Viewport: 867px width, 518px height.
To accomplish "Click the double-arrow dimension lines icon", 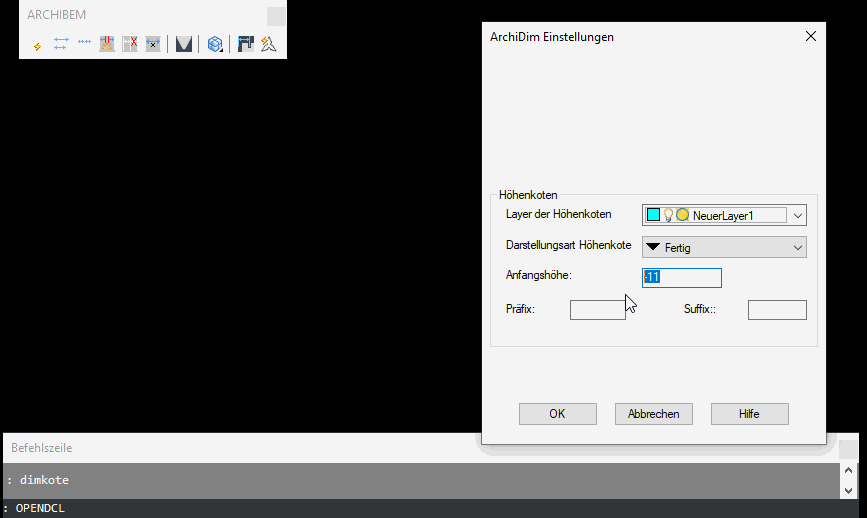I will [x=61, y=44].
